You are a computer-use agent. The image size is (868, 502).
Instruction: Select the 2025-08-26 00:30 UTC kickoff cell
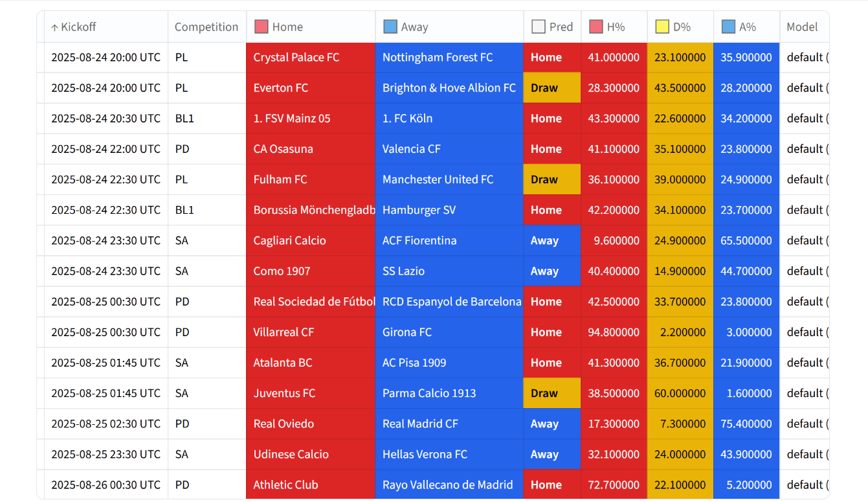(106, 485)
